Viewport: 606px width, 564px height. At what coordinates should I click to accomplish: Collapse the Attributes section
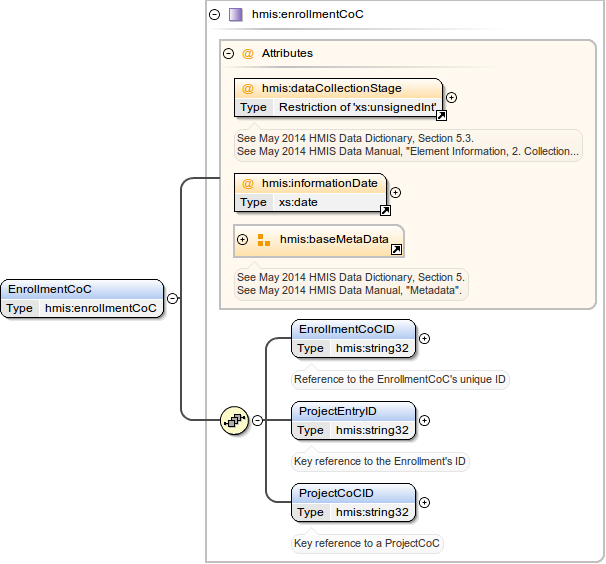[x=229, y=54]
